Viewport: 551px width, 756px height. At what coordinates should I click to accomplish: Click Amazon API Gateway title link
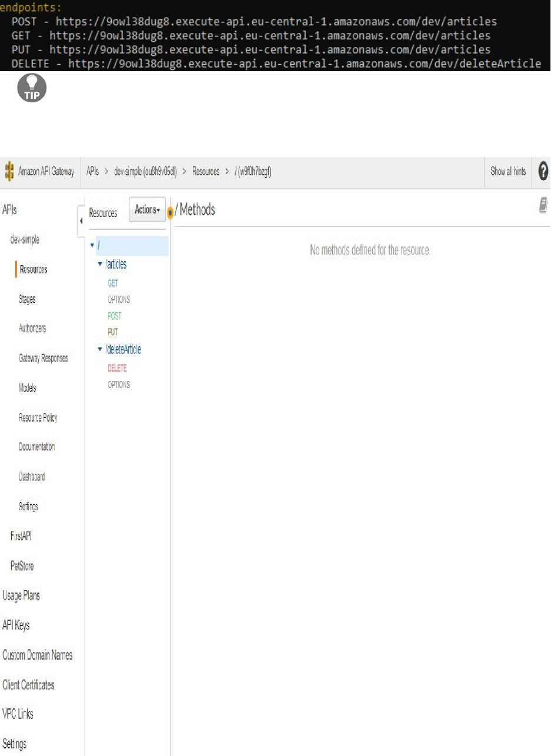46,172
